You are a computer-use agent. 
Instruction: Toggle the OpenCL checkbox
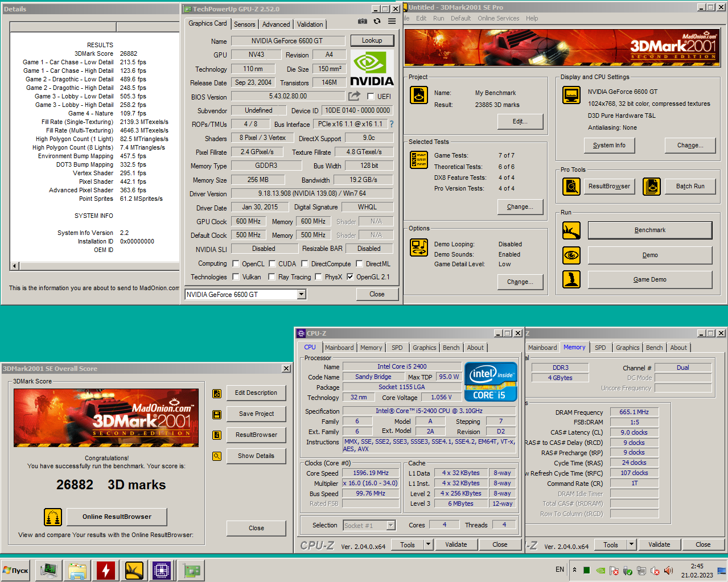[x=236, y=264]
